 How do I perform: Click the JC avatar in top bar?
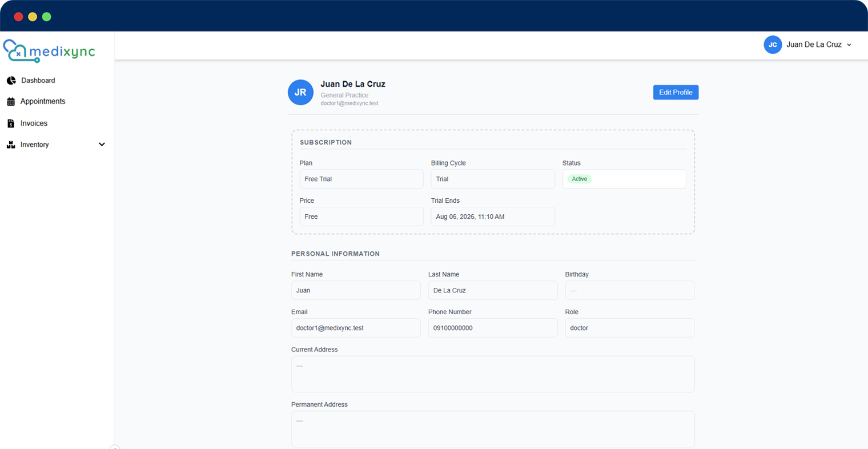[773, 45]
